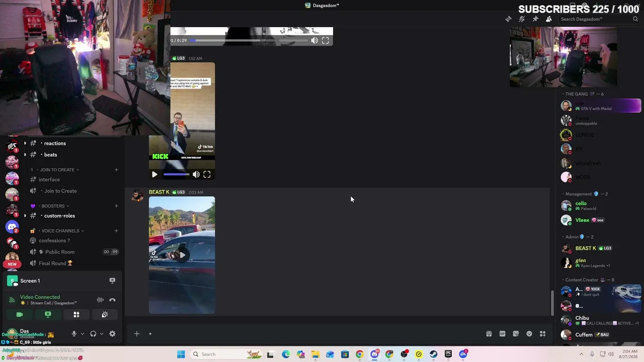Seek the top video with the 0:29 timer

(249, 40)
